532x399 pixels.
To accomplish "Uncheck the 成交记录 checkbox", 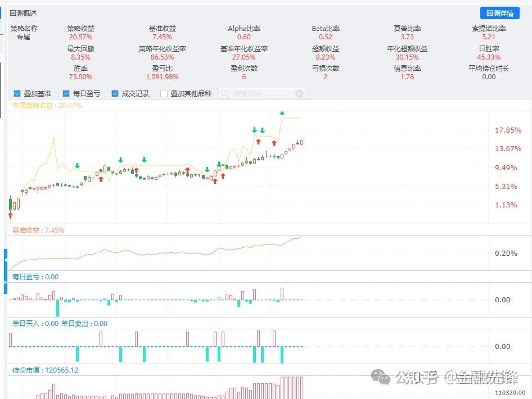I will (114, 93).
